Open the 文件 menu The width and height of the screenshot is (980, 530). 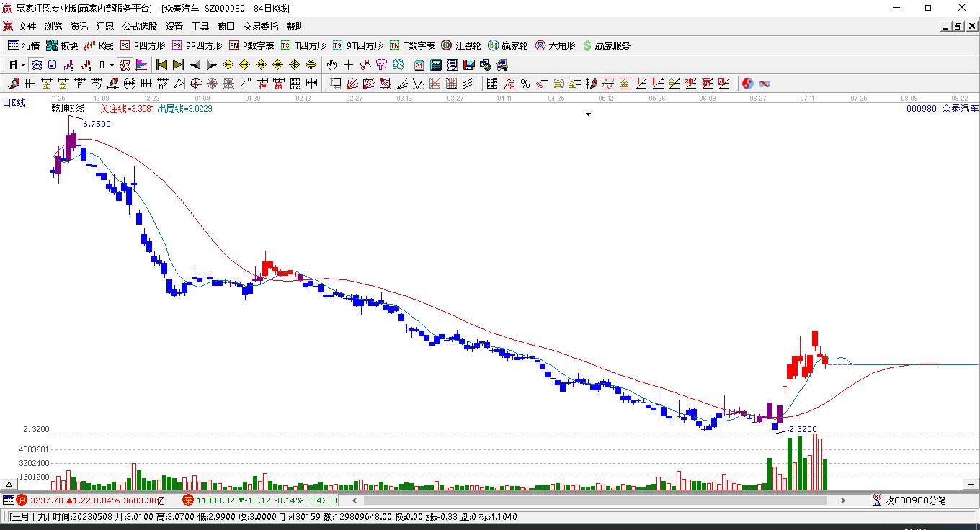[27, 27]
